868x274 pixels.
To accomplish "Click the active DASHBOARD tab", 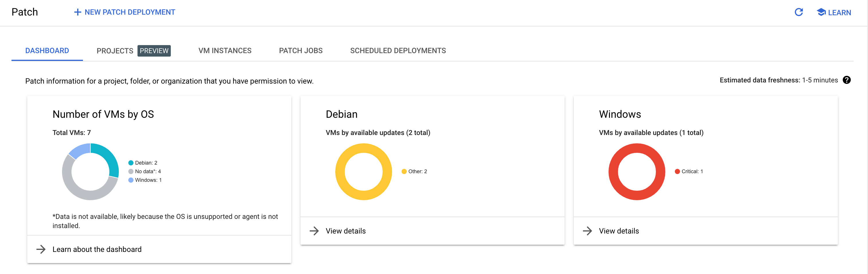I will coord(47,51).
